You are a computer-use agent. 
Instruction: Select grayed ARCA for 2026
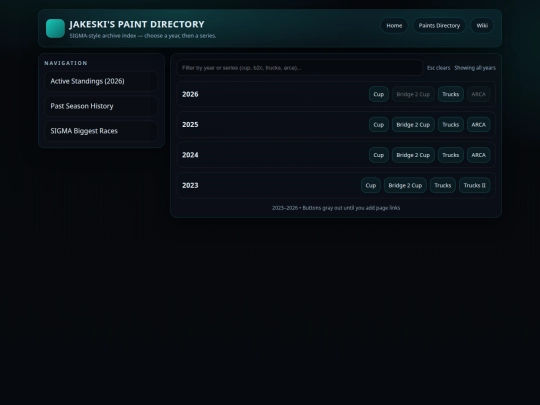coord(478,94)
